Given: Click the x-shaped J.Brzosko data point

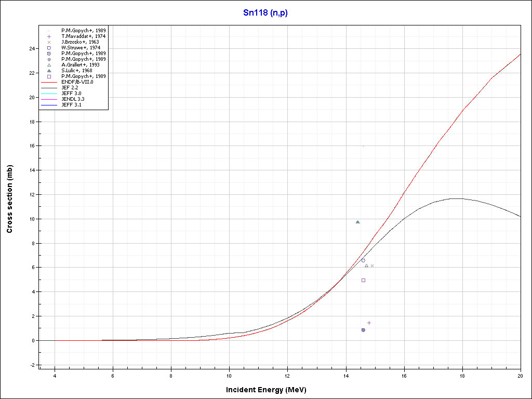Looking at the screenshot, I should pos(372,265).
